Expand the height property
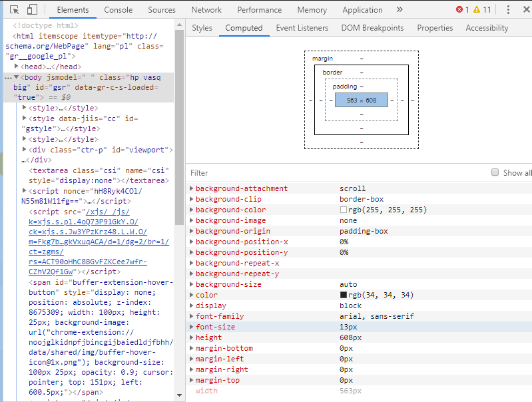The image size is (532, 402). 191,337
